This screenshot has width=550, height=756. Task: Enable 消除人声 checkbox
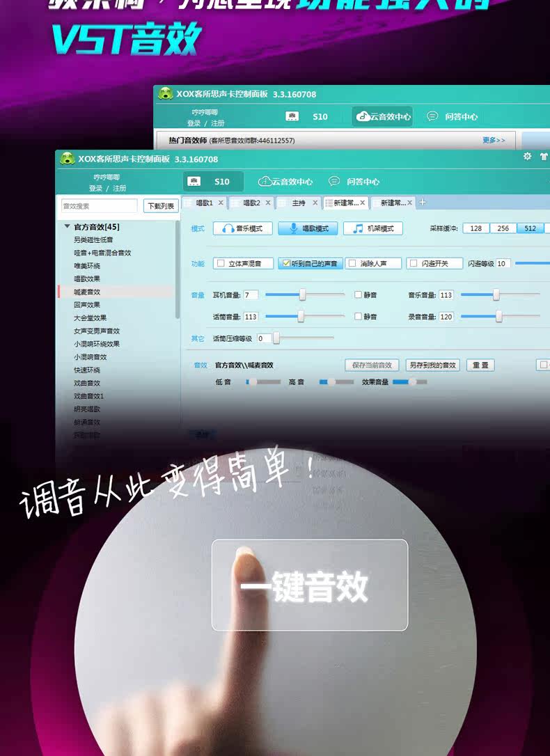tap(352, 263)
